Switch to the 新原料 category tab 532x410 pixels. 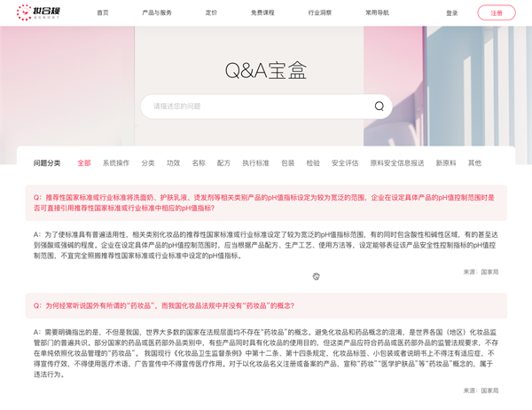446,163
